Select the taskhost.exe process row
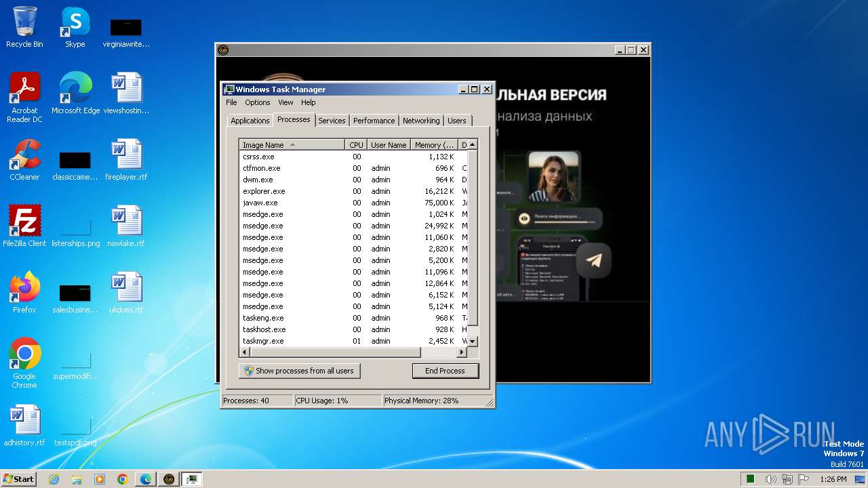 [353, 329]
